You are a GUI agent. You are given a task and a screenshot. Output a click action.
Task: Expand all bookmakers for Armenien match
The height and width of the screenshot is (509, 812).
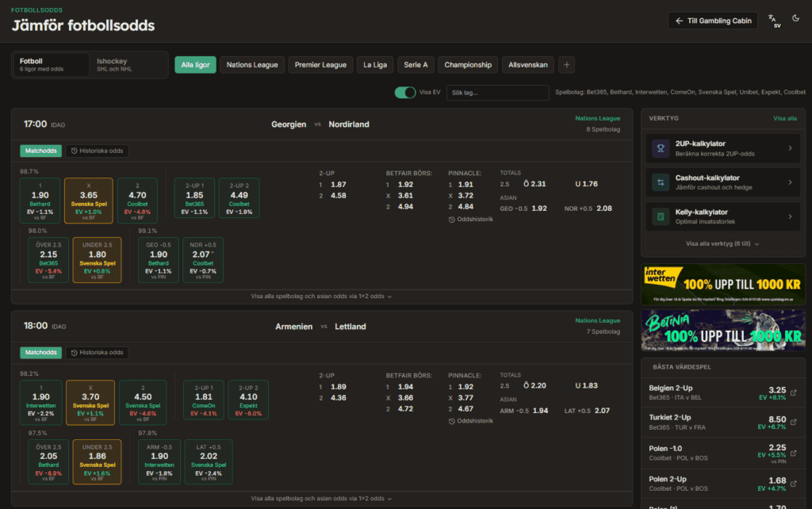click(322, 499)
